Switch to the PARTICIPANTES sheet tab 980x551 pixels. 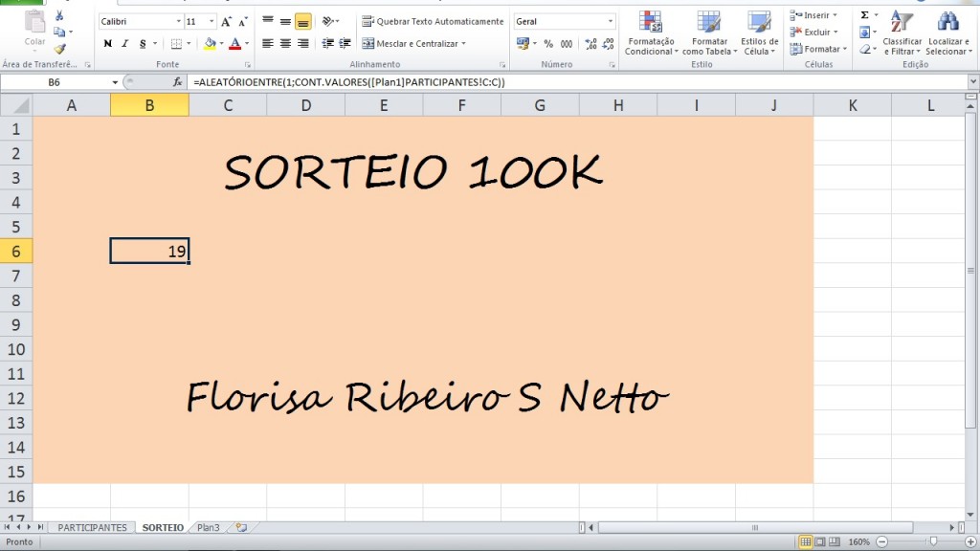coord(92,526)
